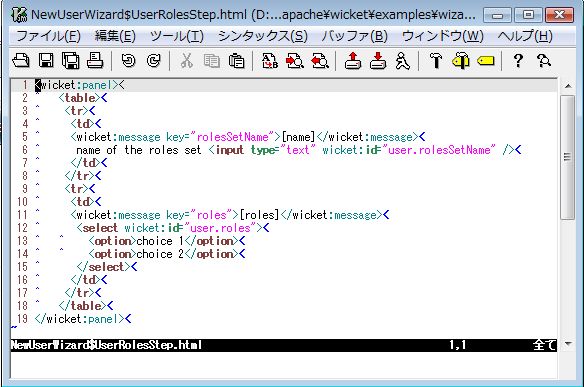Click "user.rolesSetName" attribute value

(x=439, y=150)
